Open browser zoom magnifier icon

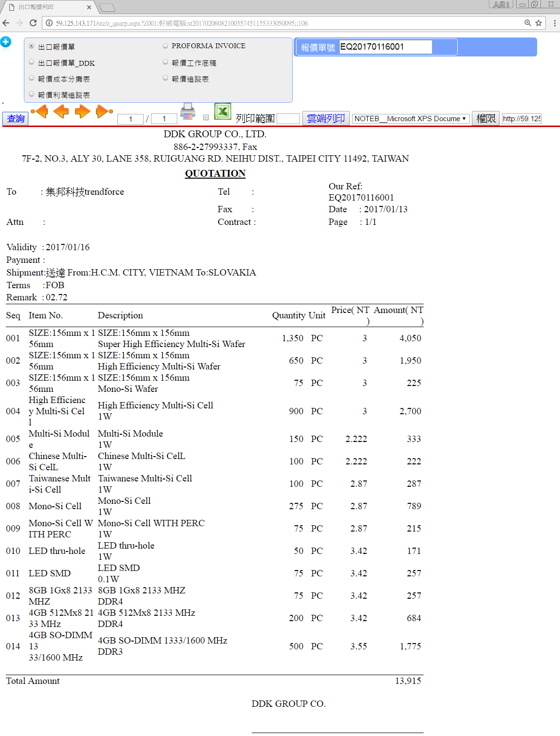(527, 23)
